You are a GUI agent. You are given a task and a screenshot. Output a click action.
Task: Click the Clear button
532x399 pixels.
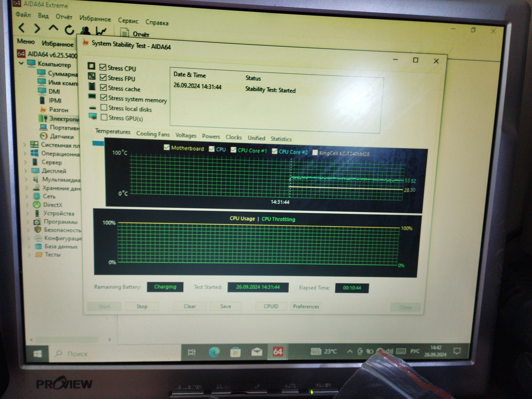(190, 306)
